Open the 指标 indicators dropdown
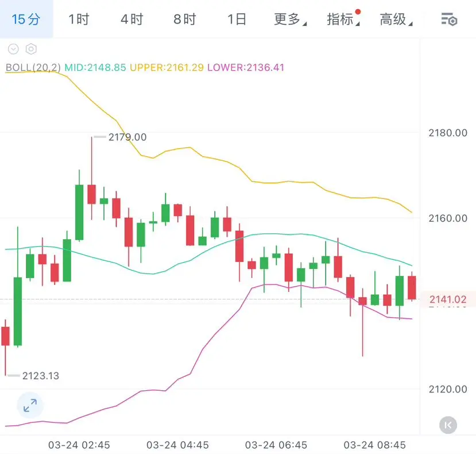The width and height of the screenshot is (476, 454). pos(343,20)
